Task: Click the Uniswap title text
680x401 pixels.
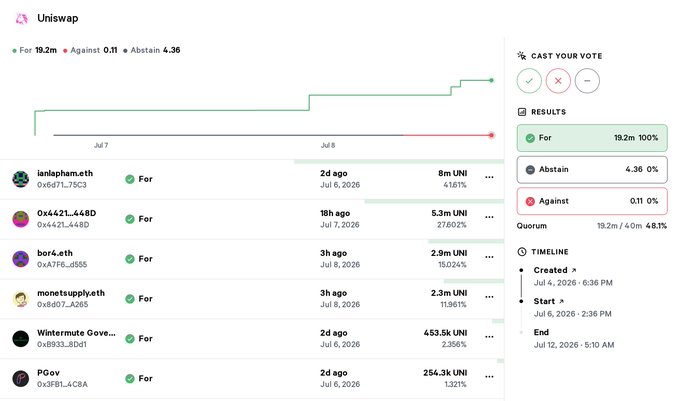Action: (58, 18)
